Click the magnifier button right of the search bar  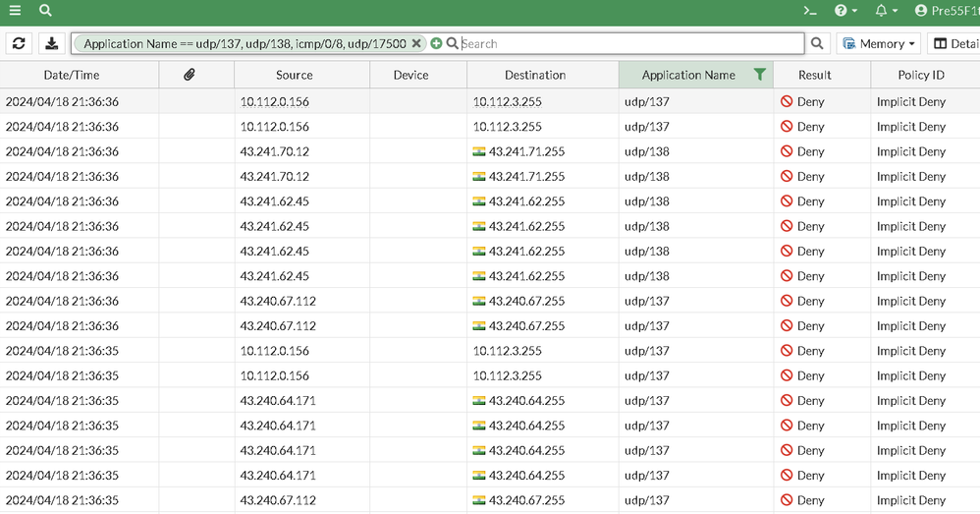click(x=817, y=43)
